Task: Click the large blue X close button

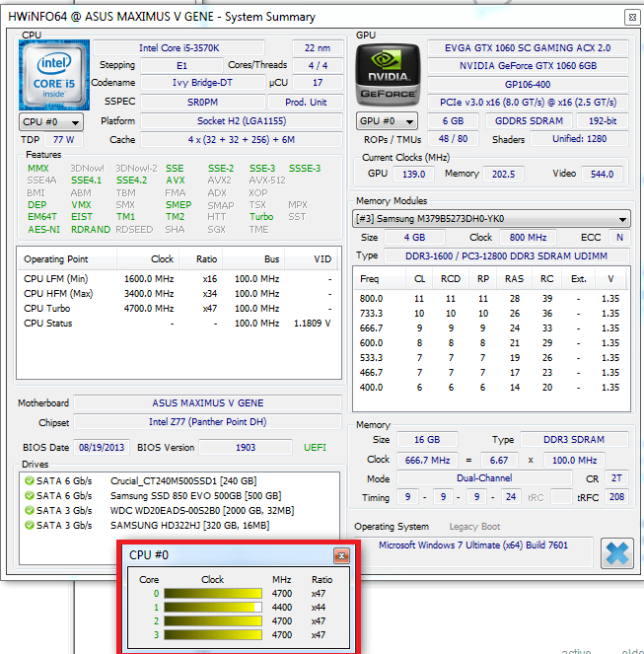Action: (617, 553)
